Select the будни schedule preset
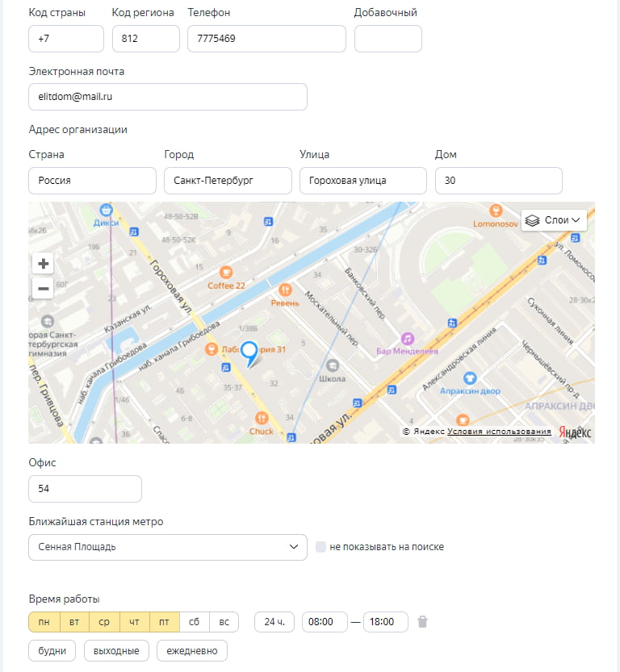The image size is (620, 672). (52, 650)
